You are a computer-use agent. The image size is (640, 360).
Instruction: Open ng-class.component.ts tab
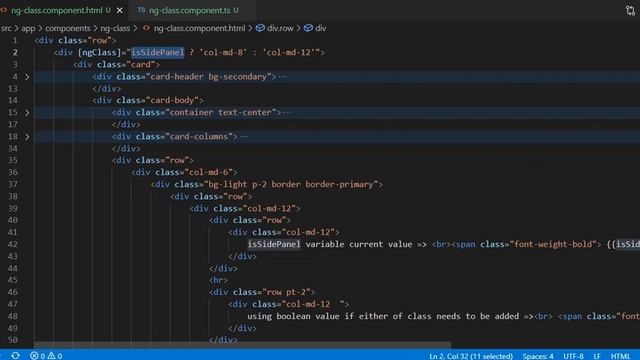pyautogui.click(x=189, y=10)
